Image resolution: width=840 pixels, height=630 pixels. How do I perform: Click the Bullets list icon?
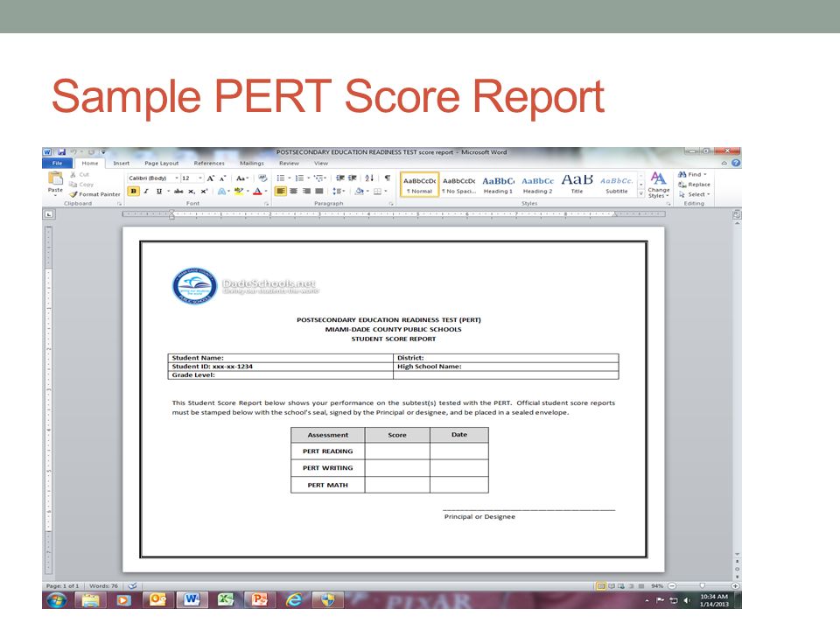tap(281, 178)
